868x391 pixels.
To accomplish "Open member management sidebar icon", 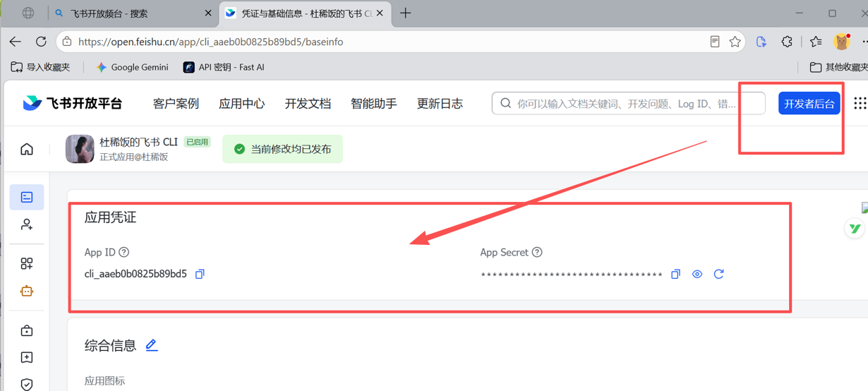I will click(27, 224).
